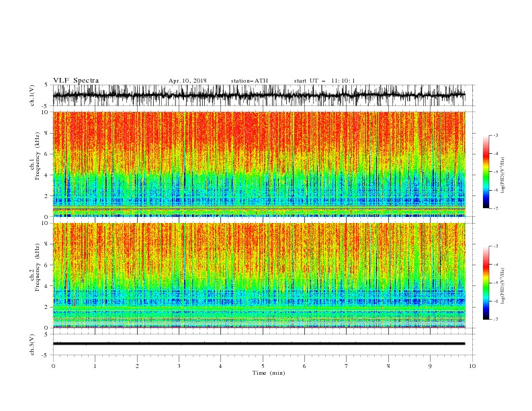This screenshot has width=532, height=411.
Task: Click the 'station=ATH' label
Action: (x=249, y=81)
